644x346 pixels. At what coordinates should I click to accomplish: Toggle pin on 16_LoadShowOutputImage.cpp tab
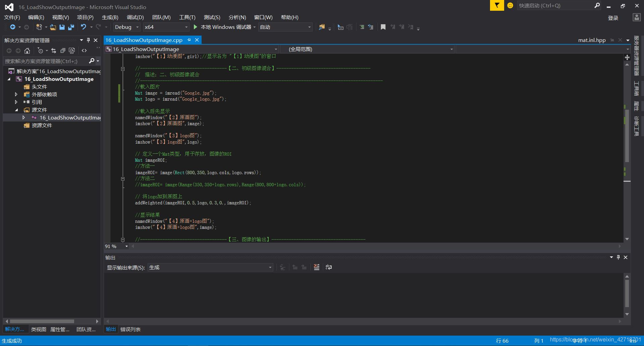coord(189,40)
